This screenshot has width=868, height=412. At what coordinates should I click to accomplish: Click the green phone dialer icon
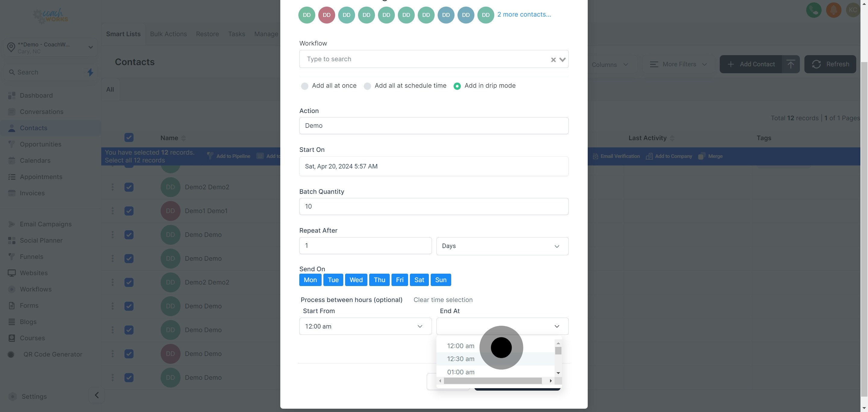(813, 10)
